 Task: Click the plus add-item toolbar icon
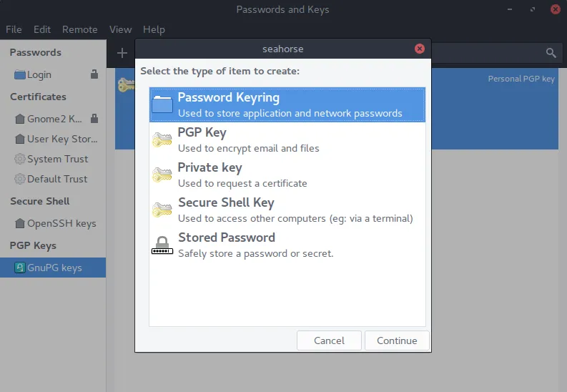pos(122,53)
